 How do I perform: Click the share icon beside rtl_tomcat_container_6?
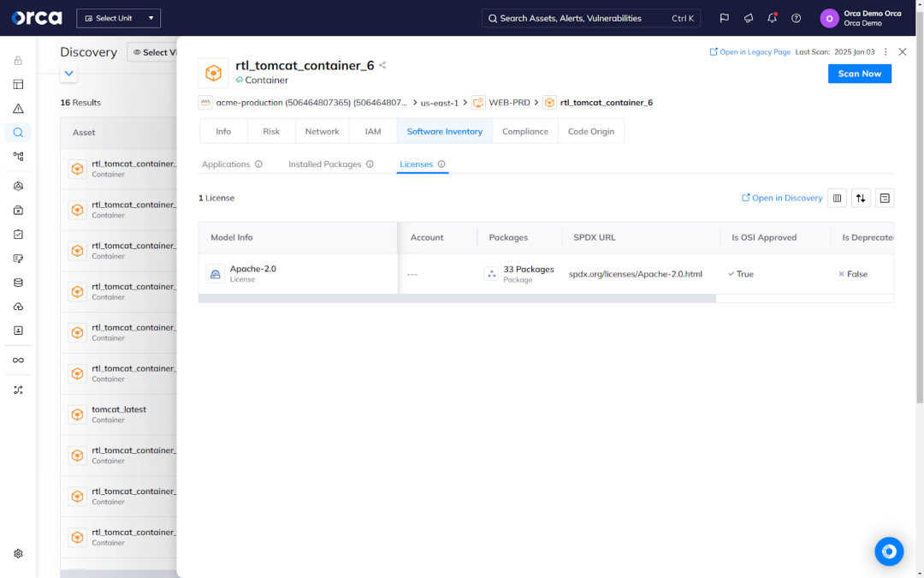(x=382, y=65)
